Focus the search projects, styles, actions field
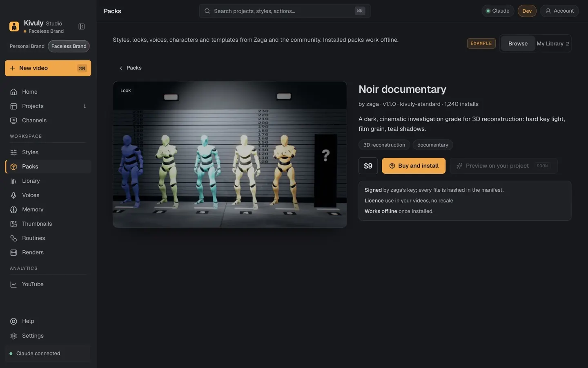Viewport: 588px width, 368px height. (x=285, y=11)
